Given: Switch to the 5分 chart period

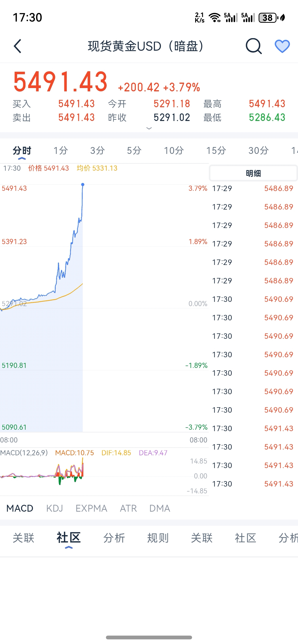Looking at the screenshot, I should click(134, 151).
